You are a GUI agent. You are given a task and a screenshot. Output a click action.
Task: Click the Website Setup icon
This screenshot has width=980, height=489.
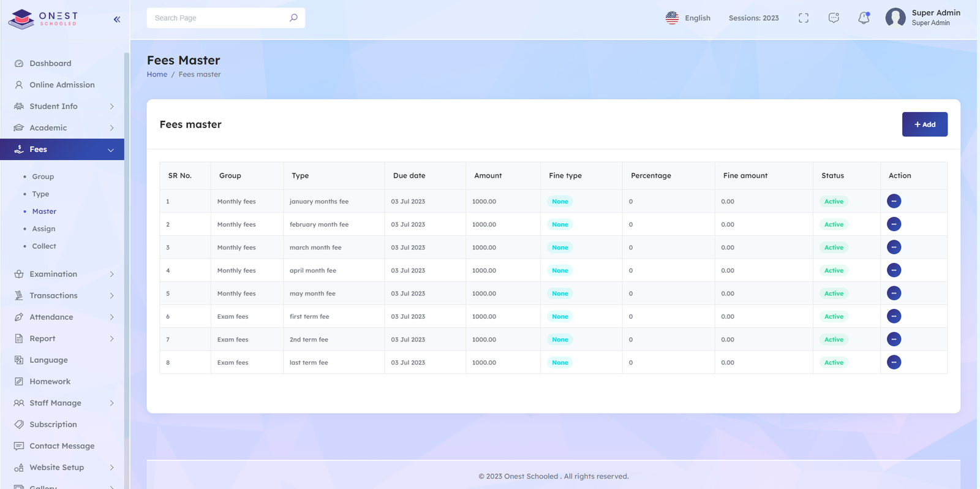click(x=19, y=467)
